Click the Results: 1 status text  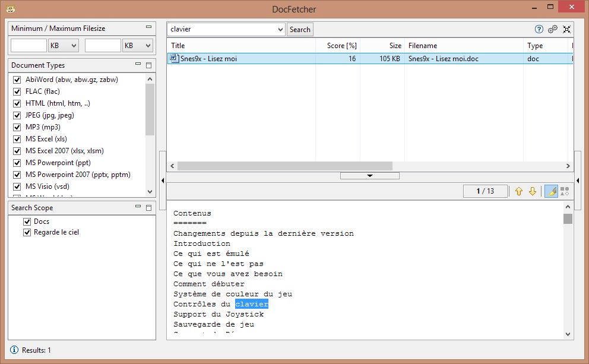pos(36,350)
